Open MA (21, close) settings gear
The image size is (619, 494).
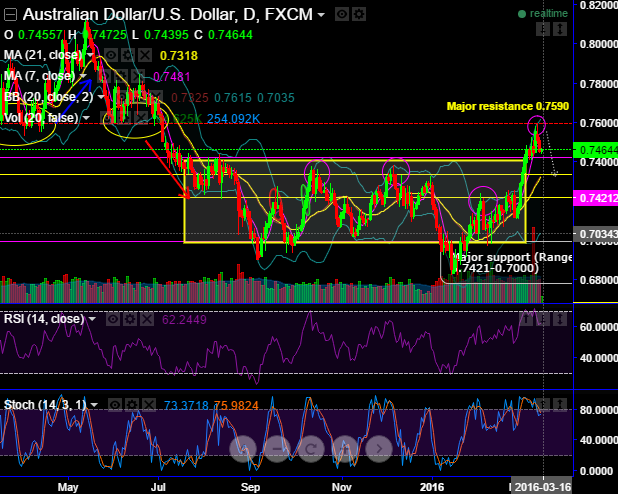[128, 55]
